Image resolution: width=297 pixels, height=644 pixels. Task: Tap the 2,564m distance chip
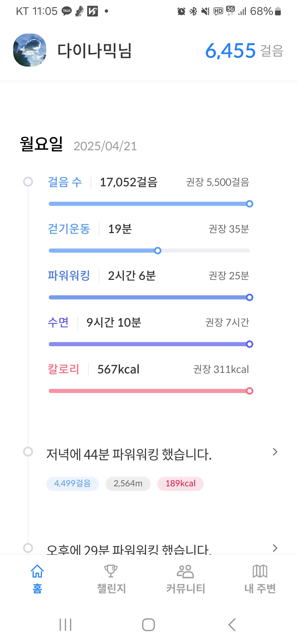(128, 484)
